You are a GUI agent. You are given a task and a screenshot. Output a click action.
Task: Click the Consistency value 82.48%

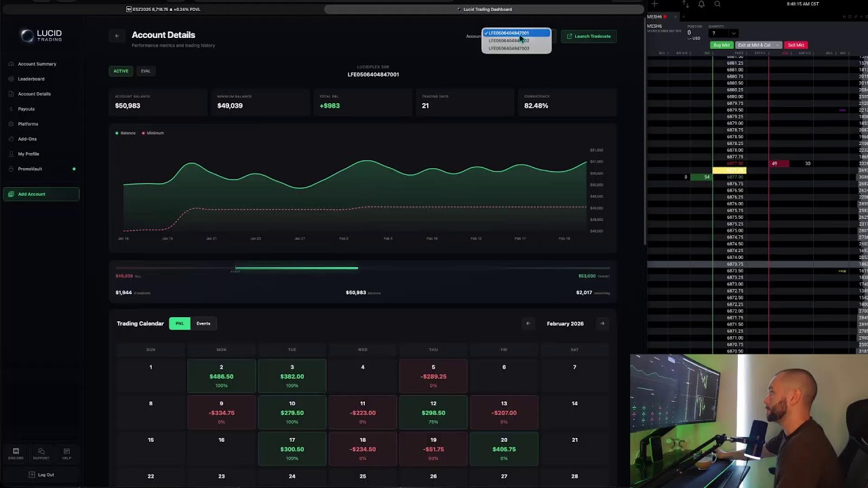tap(536, 106)
